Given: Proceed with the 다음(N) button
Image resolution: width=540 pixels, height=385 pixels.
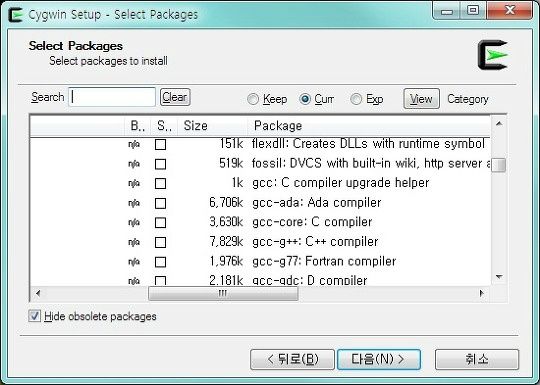Looking at the screenshot, I should coord(379,360).
